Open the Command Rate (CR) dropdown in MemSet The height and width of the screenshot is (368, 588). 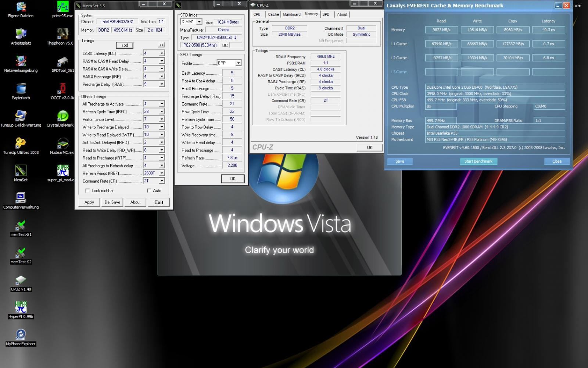[161, 181]
